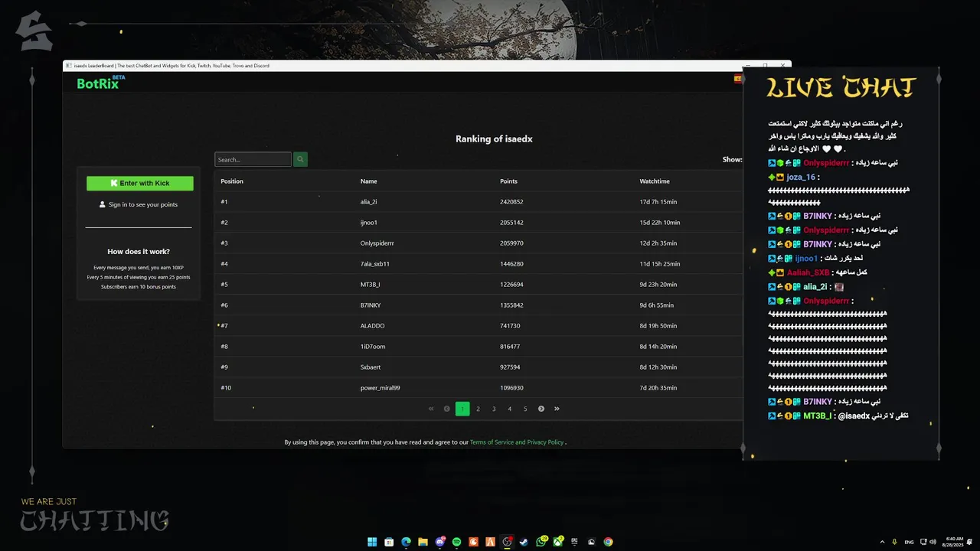Click the Points column header
Screen dimensions: 980x551
point(508,181)
